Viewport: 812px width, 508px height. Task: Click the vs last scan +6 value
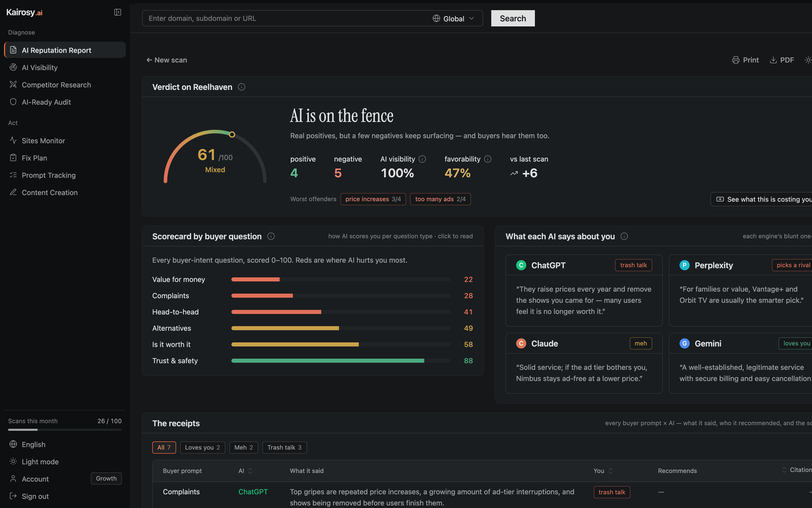click(x=524, y=173)
